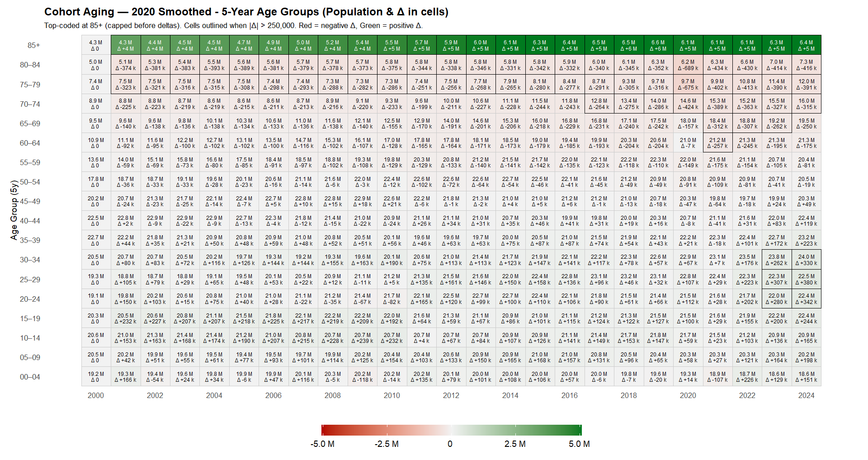Click the '20.5 M Δ +232 k' cell
Screen dimensions: 868x460
[126, 318]
